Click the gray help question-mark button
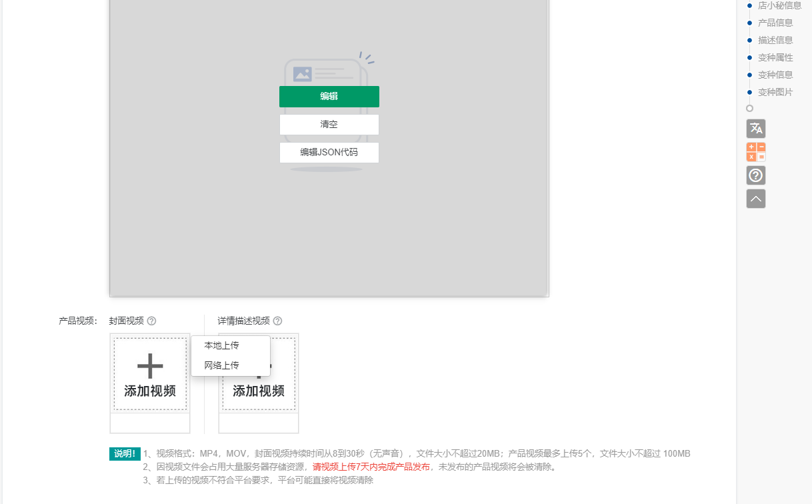The image size is (812, 504). click(755, 175)
